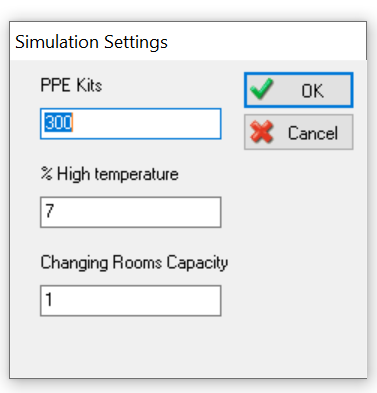Screen dimensions: 377x393
Task: Confirm settings with the OK button
Action: coord(298,90)
